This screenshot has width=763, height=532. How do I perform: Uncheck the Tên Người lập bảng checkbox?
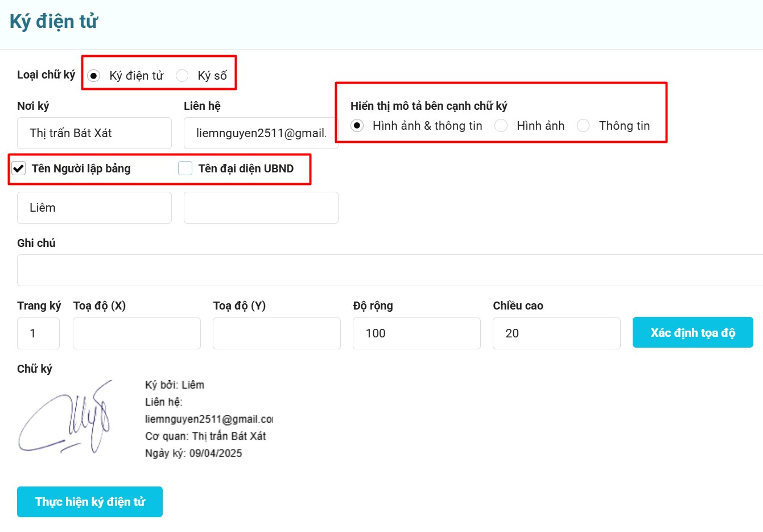(x=19, y=168)
